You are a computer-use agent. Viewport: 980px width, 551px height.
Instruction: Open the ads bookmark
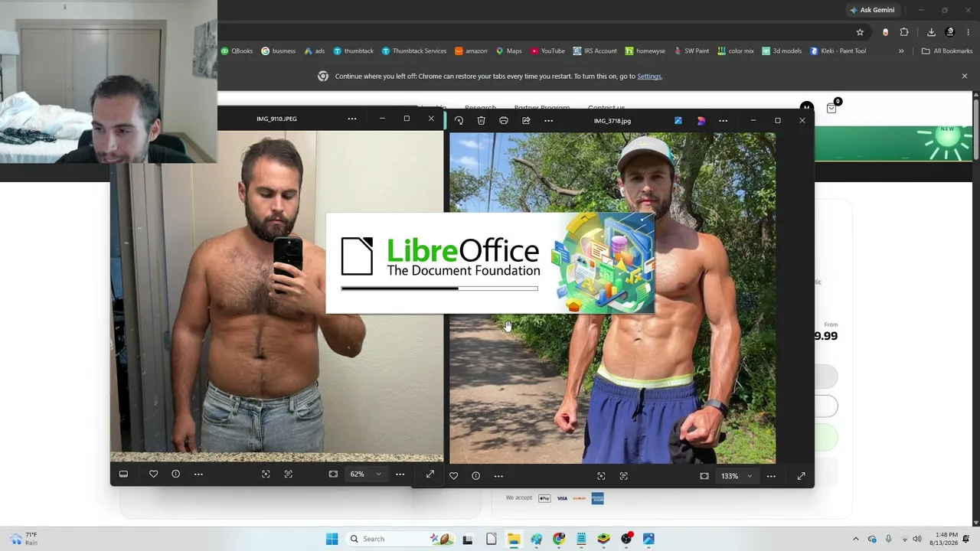pyautogui.click(x=315, y=51)
